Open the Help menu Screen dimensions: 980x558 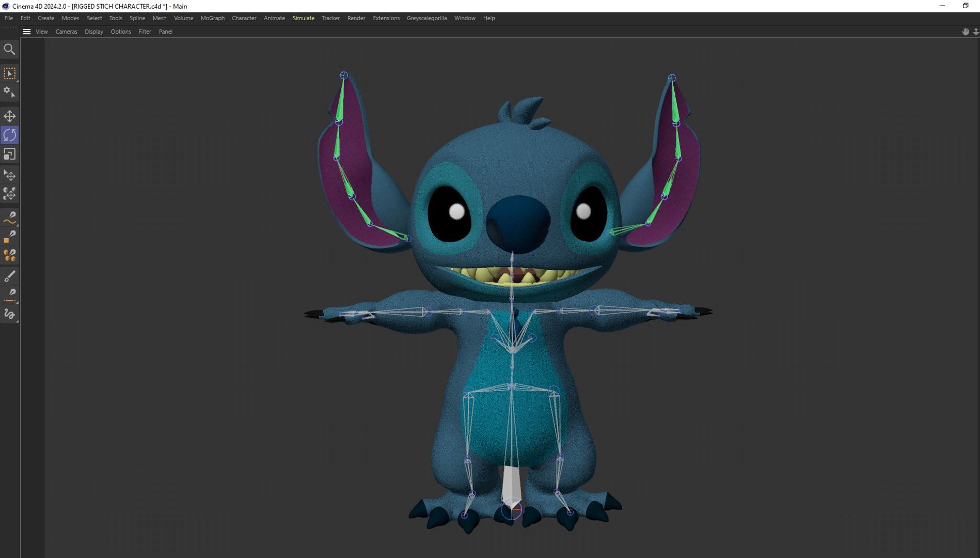click(489, 18)
